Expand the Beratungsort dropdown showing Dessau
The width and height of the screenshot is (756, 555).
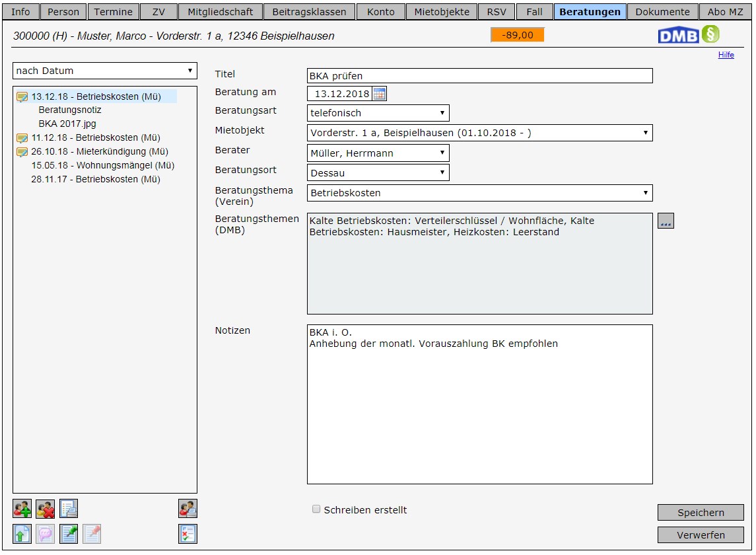point(378,173)
